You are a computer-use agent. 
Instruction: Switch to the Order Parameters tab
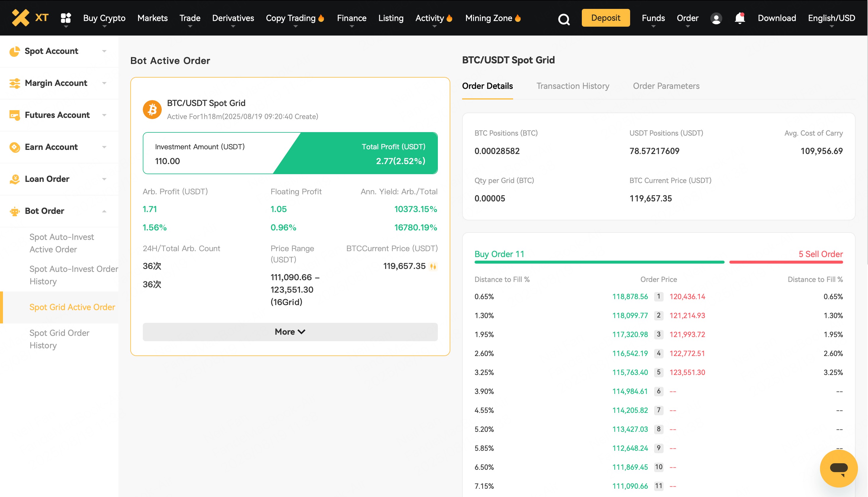coord(666,86)
